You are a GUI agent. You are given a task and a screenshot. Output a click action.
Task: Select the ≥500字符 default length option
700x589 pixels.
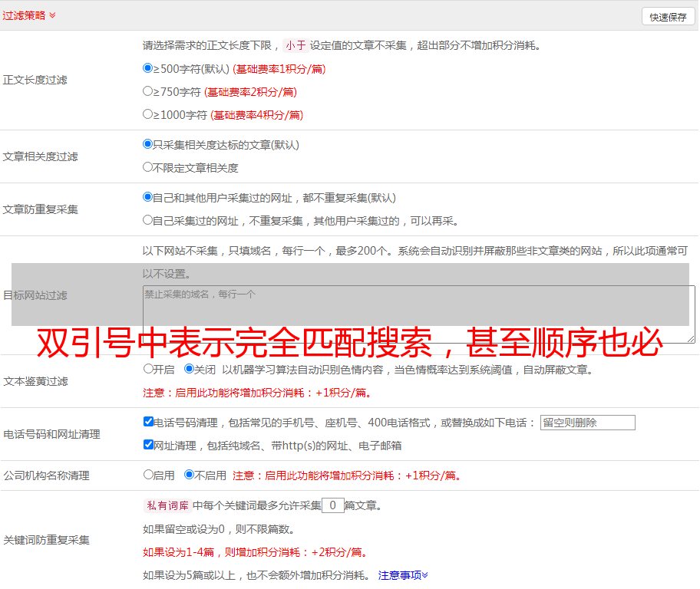pyautogui.click(x=148, y=68)
